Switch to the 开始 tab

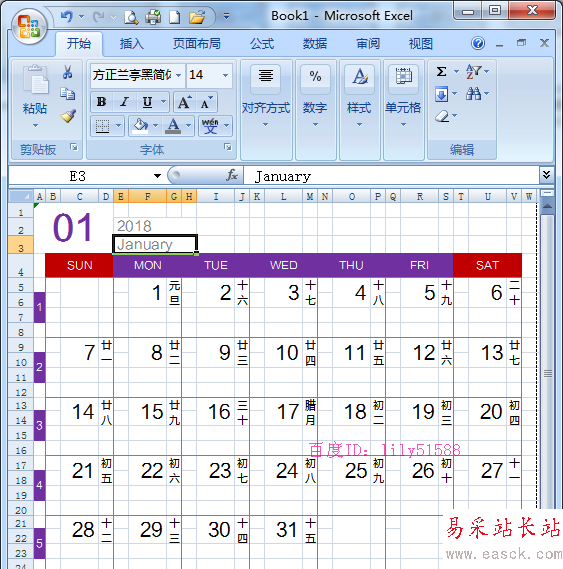tap(79, 44)
